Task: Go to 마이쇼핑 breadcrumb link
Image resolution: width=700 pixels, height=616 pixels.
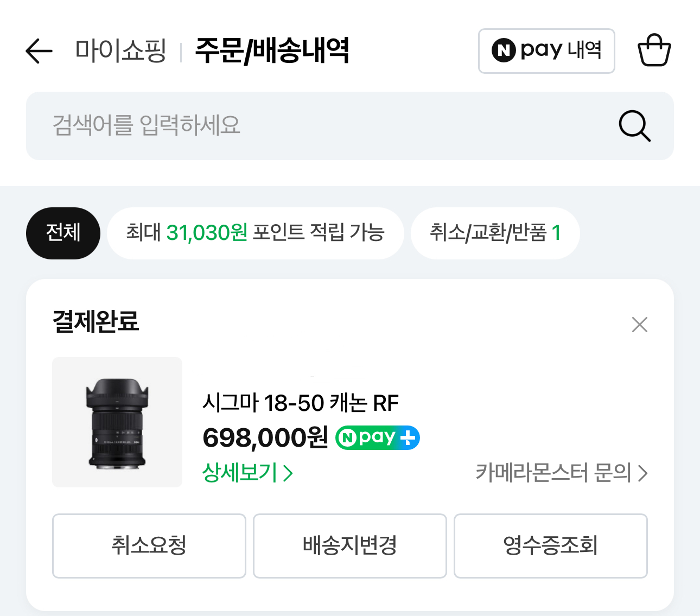Action: (x=120, y=50)
